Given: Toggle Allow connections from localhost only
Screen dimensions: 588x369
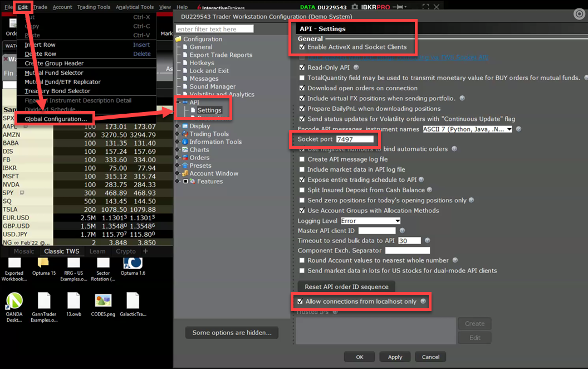Looking at the screenshot, I should click(x=300, y=302).
